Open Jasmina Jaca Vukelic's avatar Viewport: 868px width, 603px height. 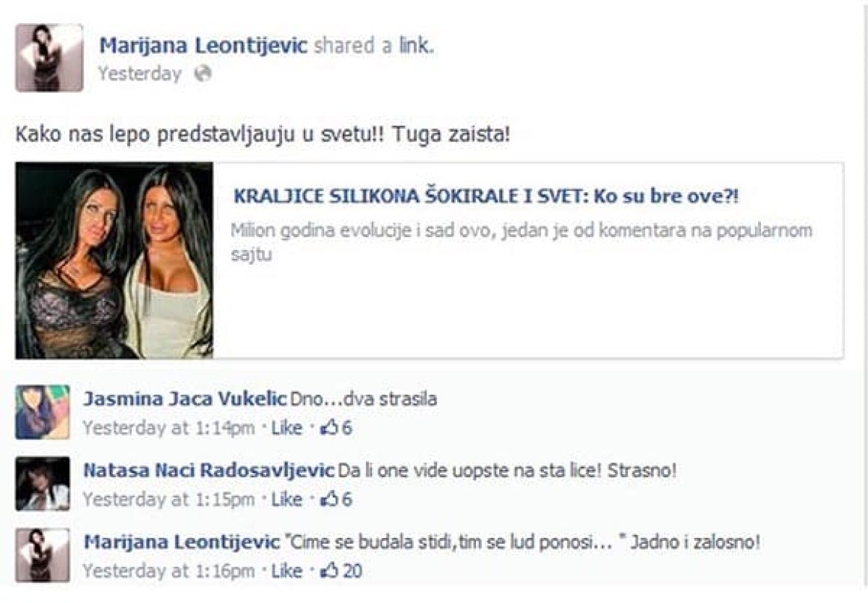tap(43, 412)
